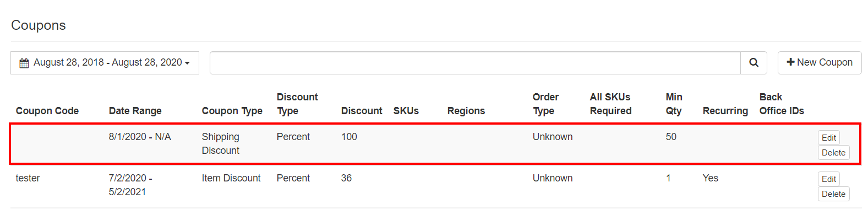Screen dimensions: 868x209
Task: Open the date range dropdown caret
Action: [x=187, y=63]
